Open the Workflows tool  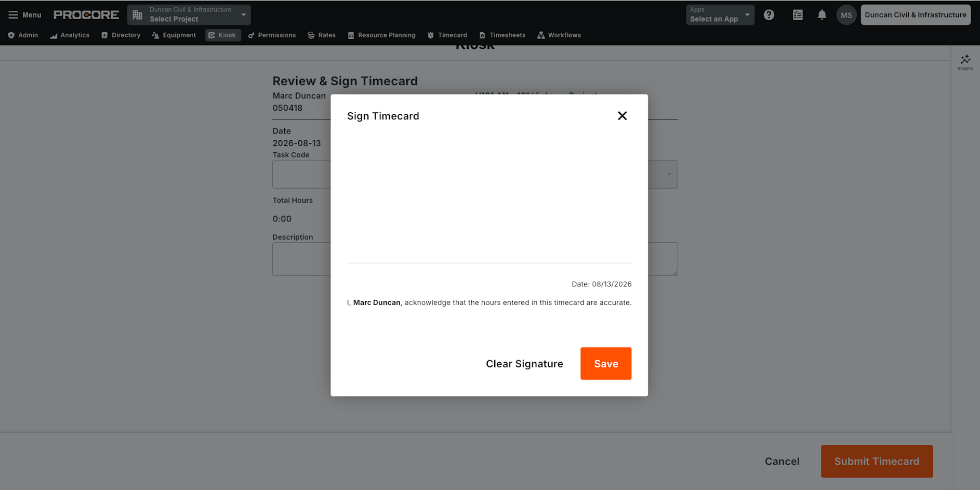pos(559,35)
